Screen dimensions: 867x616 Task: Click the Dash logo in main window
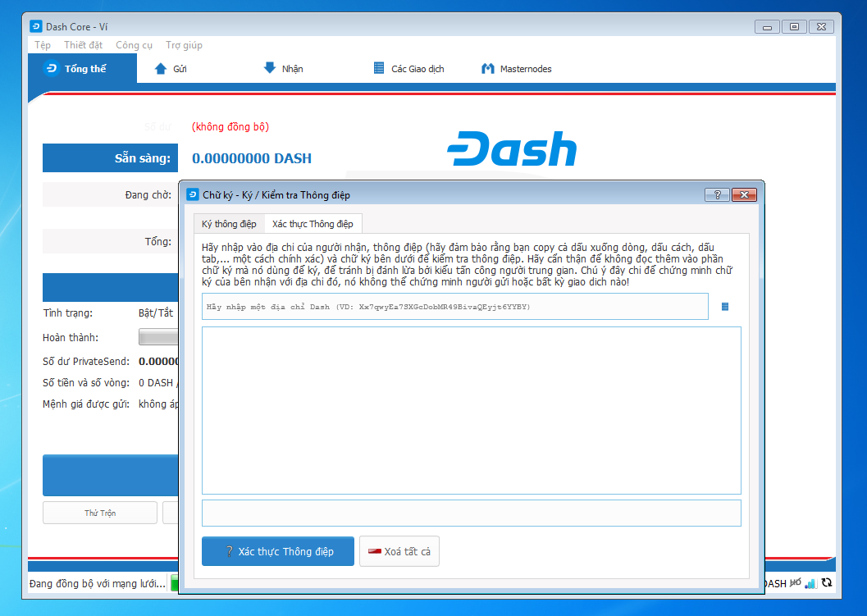coord(512,148)
